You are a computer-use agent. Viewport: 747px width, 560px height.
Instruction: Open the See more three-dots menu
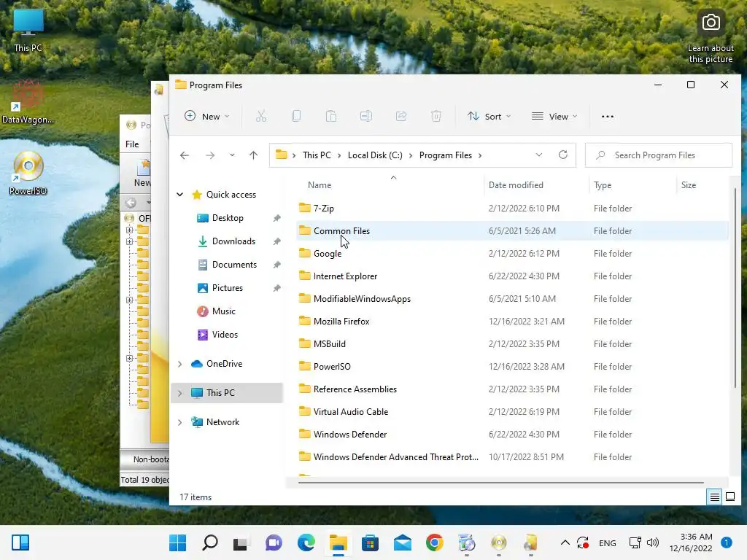click(x=608, y=116)
